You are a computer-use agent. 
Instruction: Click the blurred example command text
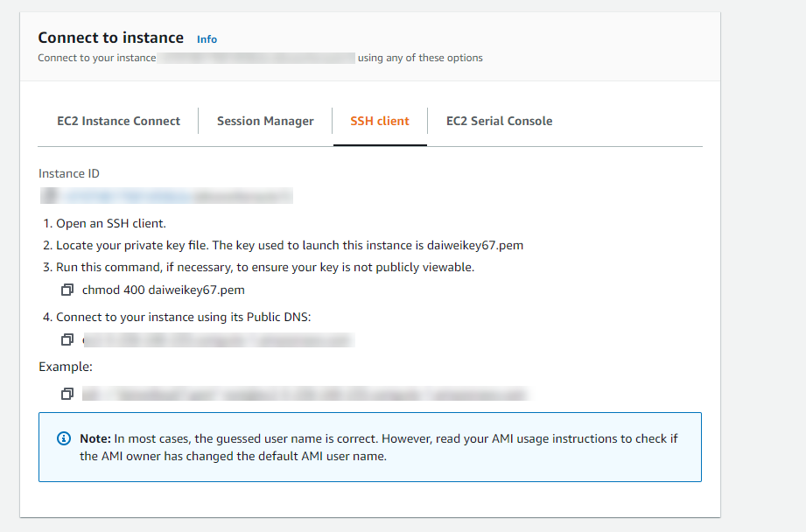(x=306, y=395)
